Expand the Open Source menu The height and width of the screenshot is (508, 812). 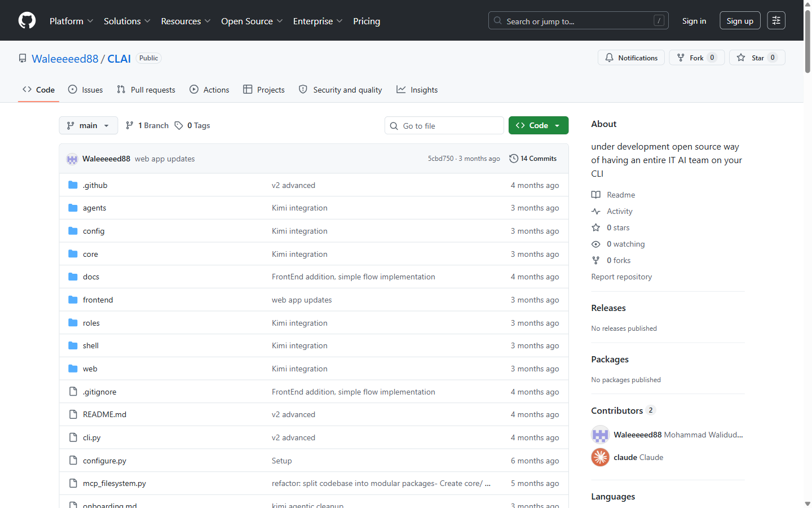coord(252,21)
